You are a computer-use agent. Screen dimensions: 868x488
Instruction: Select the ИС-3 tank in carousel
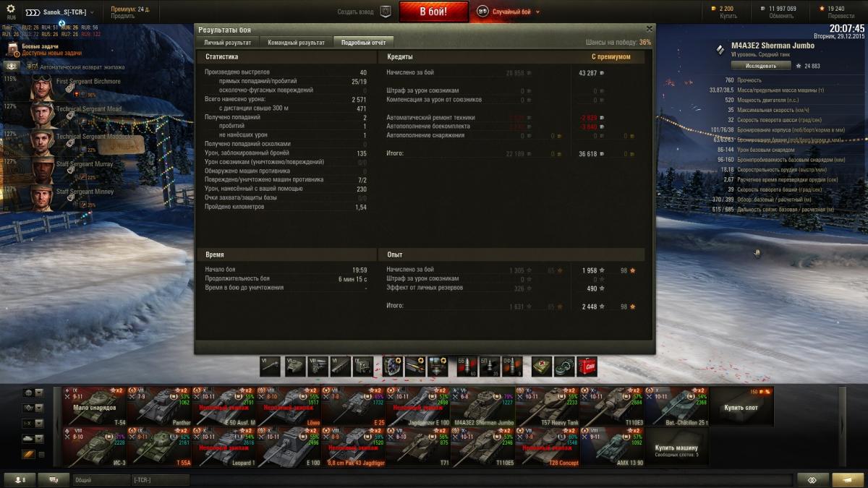tap(94, 448)
